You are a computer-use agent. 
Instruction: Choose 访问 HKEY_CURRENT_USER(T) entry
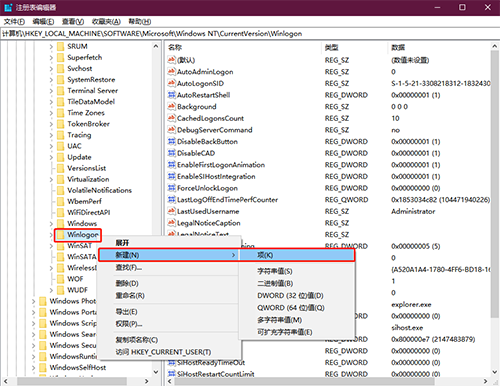[x=169, y=352]
